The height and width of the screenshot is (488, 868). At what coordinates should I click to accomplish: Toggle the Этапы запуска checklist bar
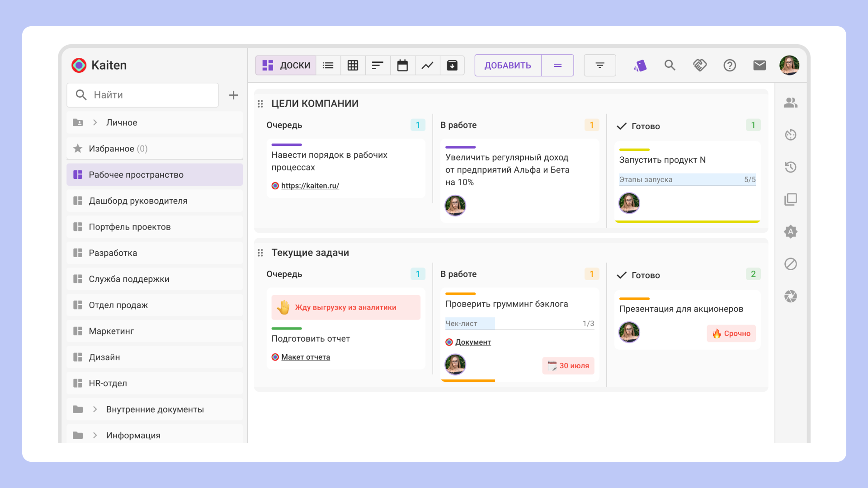(687, 179)
